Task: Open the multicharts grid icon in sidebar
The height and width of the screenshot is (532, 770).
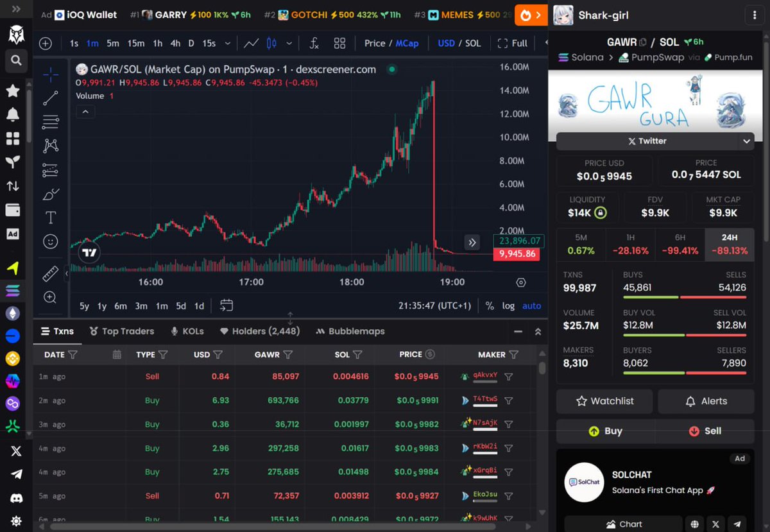Action: 13,139
